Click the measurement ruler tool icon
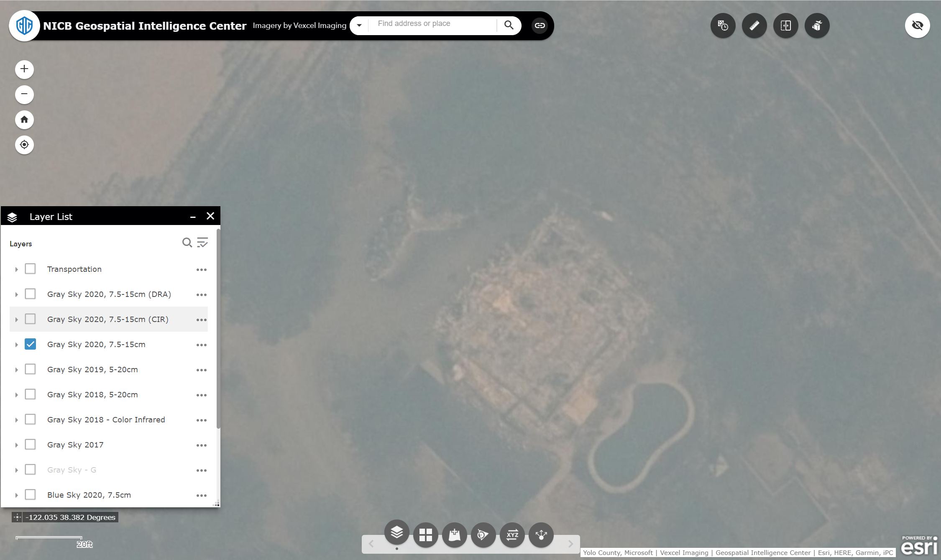The image size is (941, 560). pos(754,26)
